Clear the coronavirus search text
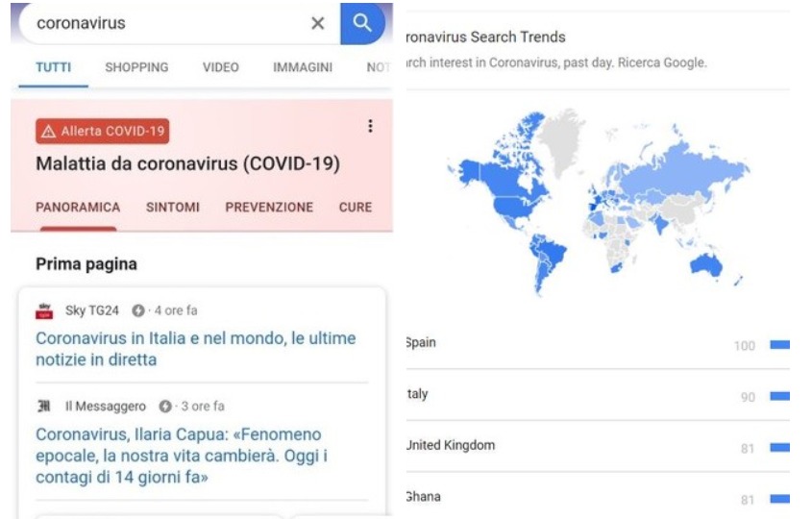The width and height of the screenshot is (812, 519). [x=317, y=23]
